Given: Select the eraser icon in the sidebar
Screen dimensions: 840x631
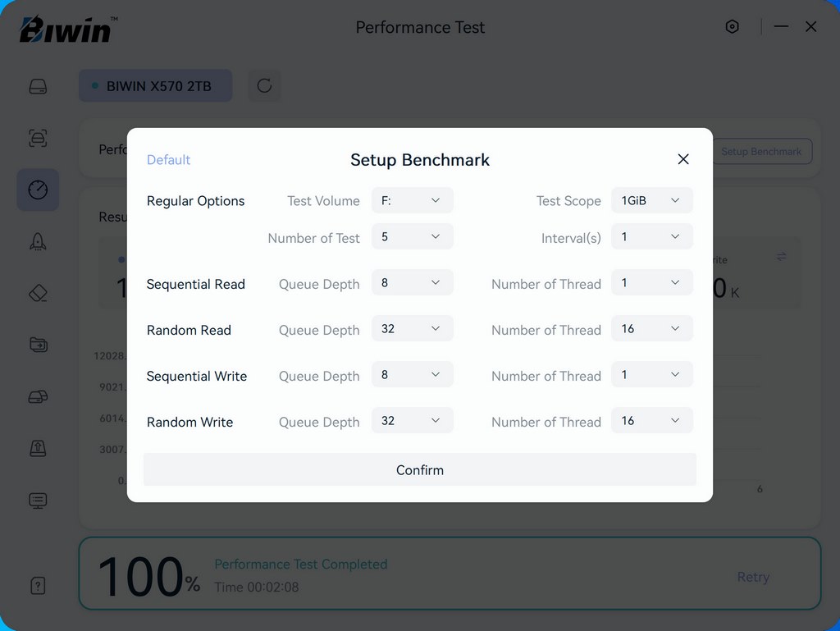Looking at the screenshot, I should coord(38,293).
